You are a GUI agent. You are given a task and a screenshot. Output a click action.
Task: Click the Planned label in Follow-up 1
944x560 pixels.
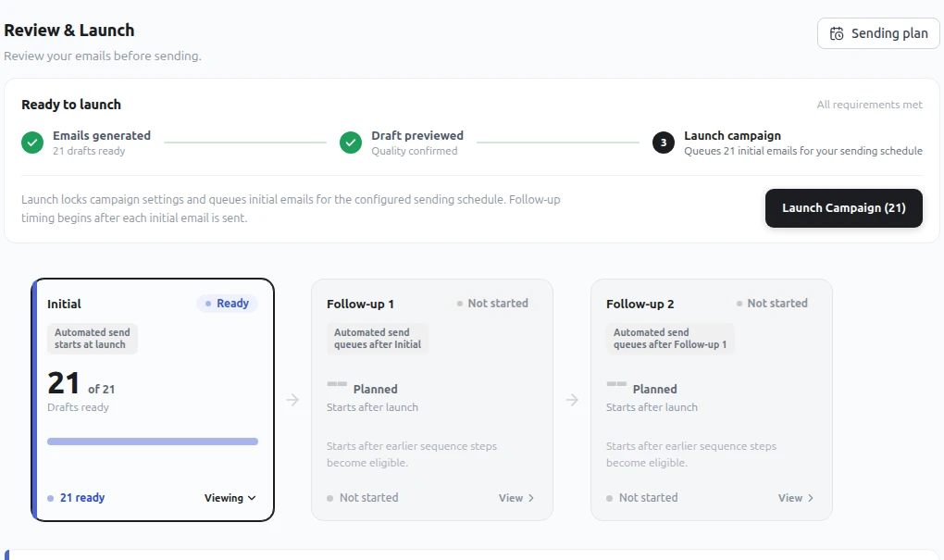click(x=375, y=389)
